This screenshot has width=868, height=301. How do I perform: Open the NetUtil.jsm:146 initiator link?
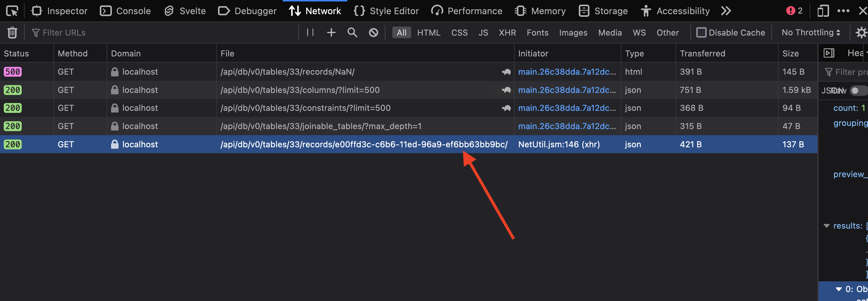click(x=559, y=144)
